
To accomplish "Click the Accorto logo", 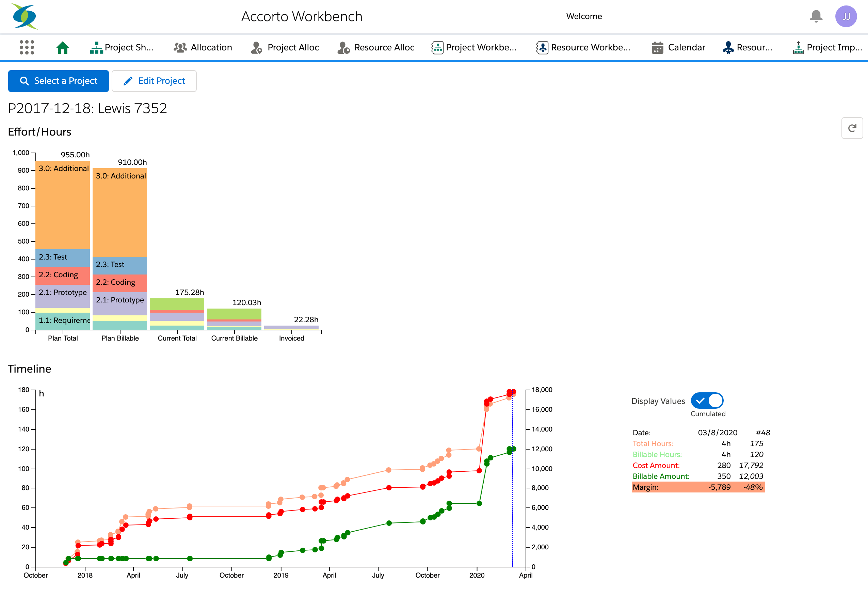I will pos(23,16).
